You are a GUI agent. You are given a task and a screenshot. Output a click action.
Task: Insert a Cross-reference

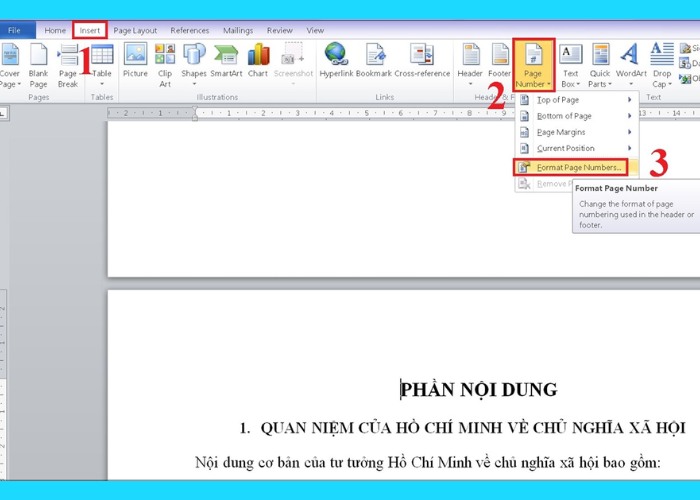click(x=422, y=60)
